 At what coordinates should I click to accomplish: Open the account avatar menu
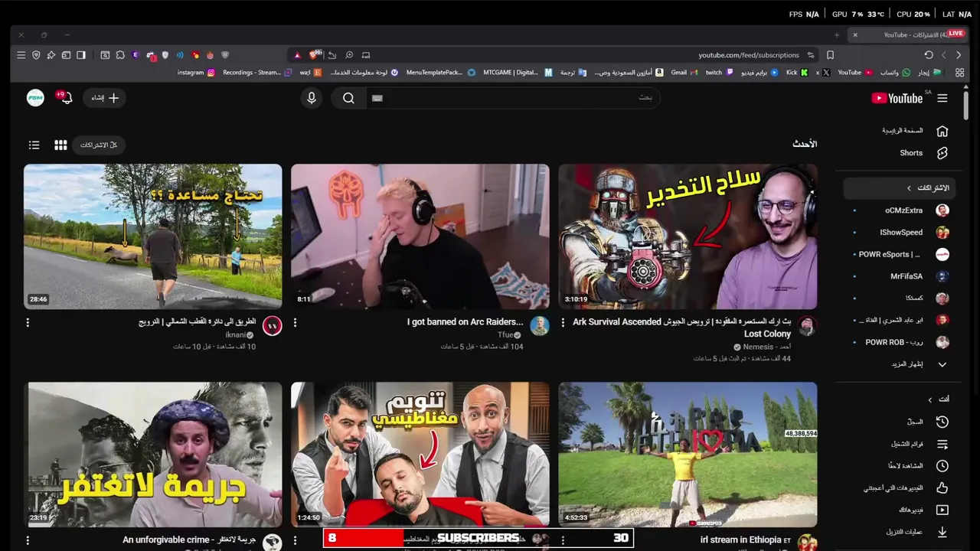tap(35, 98)
